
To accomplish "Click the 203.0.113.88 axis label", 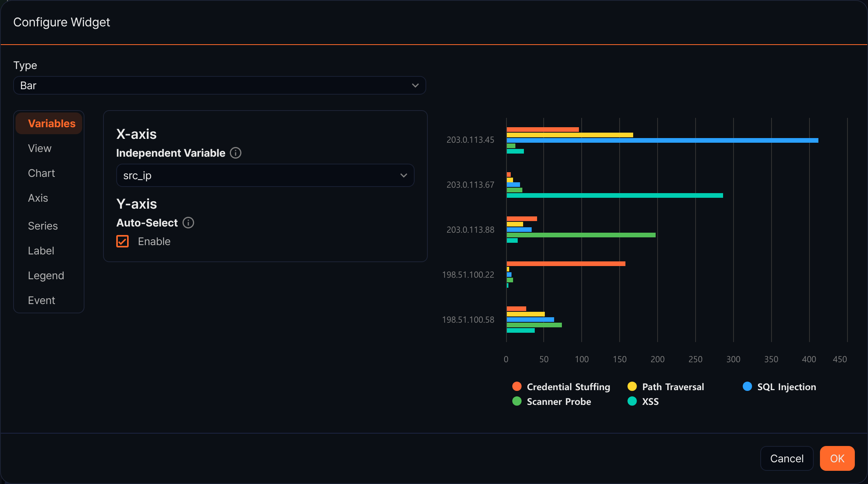I will point(470,230).
